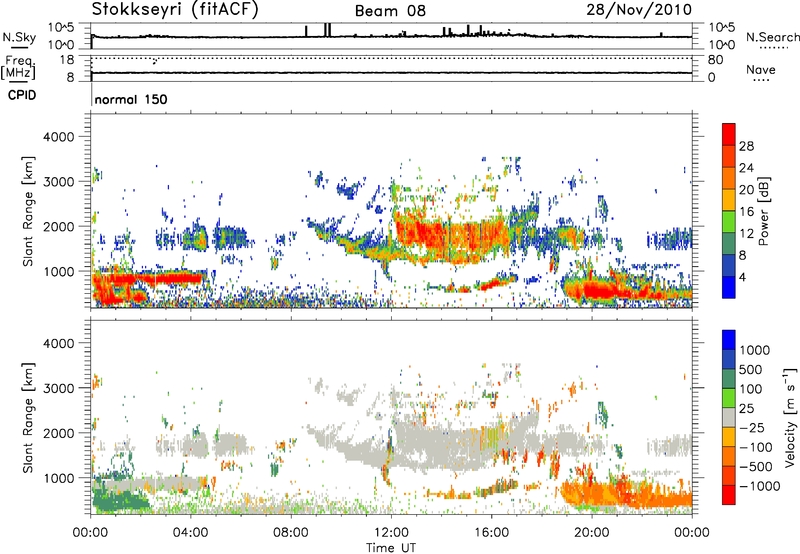Select the 'Velocity [m s-1]' colorbar title
This screenshot has height=554, width=800.
click(790, 417)
